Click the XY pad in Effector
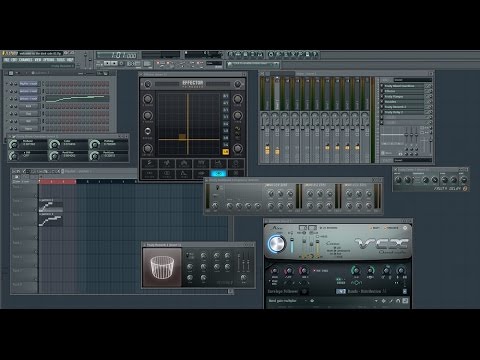The height and width of the screenshot is (360, 480). coord(188,124)
